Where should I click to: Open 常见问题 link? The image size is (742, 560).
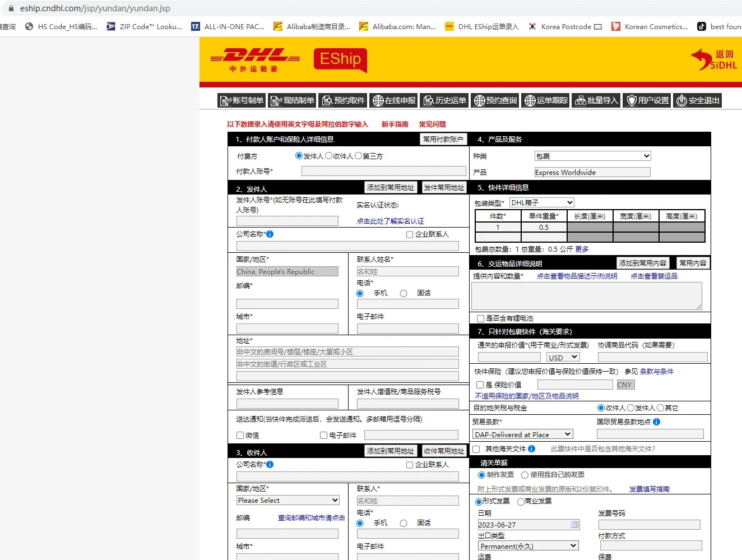point(433,124)
